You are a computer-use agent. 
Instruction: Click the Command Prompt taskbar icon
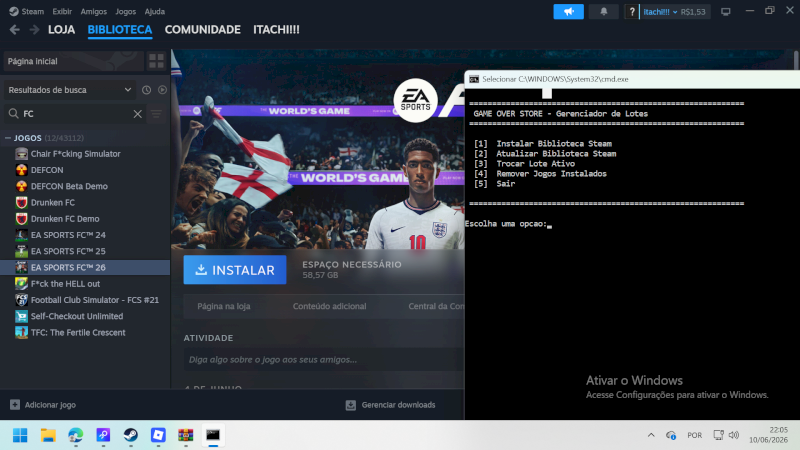213,435
